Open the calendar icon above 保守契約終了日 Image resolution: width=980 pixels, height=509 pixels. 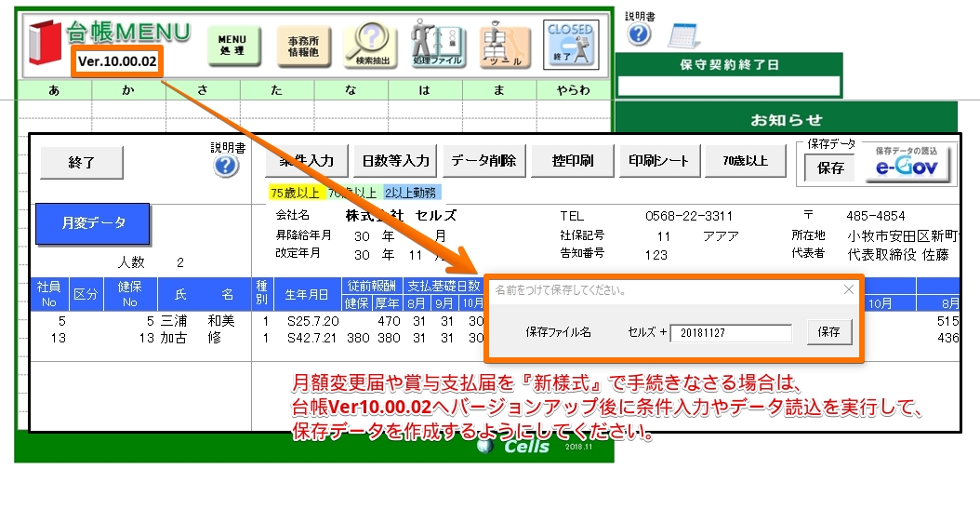683,35
